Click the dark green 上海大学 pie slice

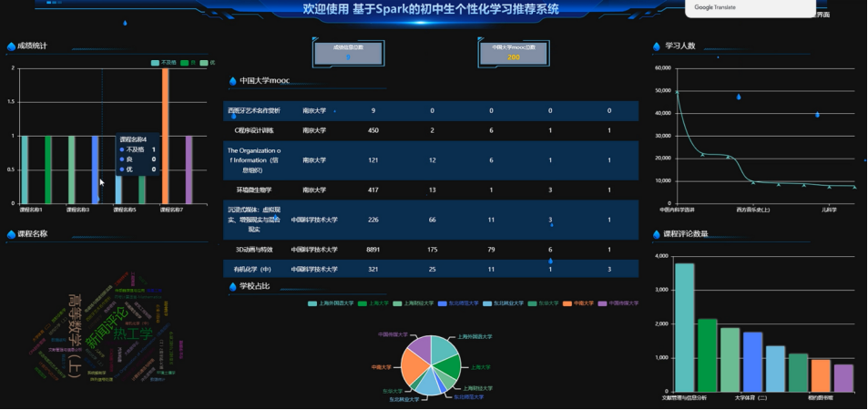point(450,367)
